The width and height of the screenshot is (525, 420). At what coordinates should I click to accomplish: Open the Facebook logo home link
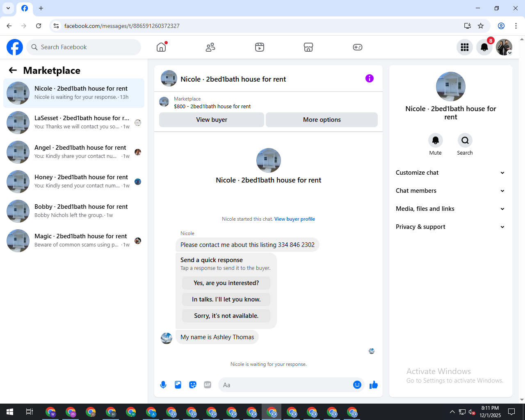pos(15,47)
